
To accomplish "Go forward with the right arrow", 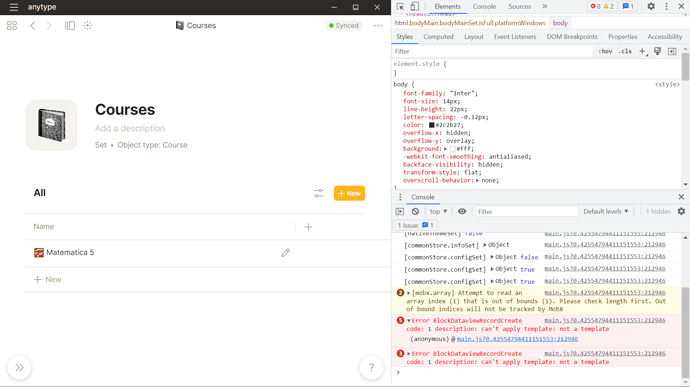I will coord(49,26).
